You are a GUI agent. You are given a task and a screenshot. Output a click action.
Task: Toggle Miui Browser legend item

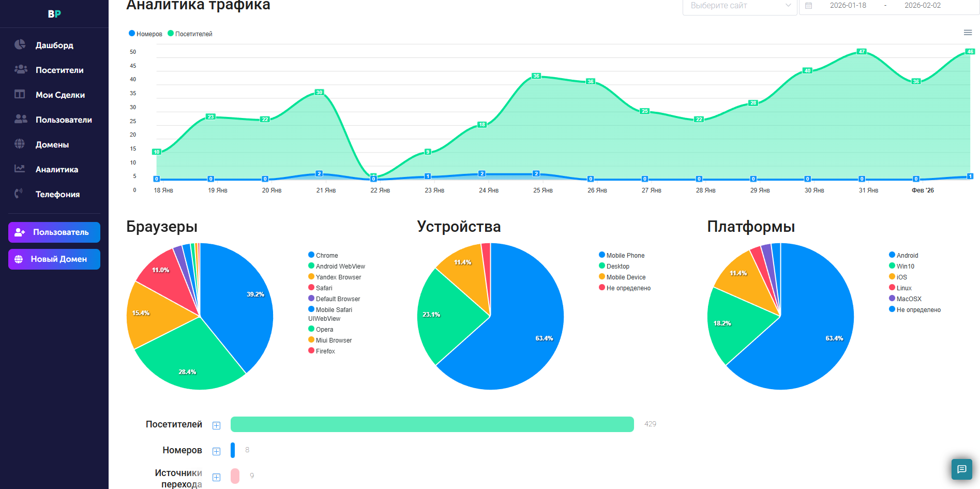click(330, 340)
